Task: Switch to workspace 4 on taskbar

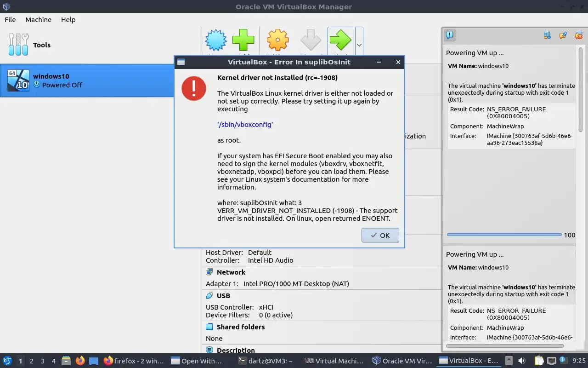Action: (54, 361)
